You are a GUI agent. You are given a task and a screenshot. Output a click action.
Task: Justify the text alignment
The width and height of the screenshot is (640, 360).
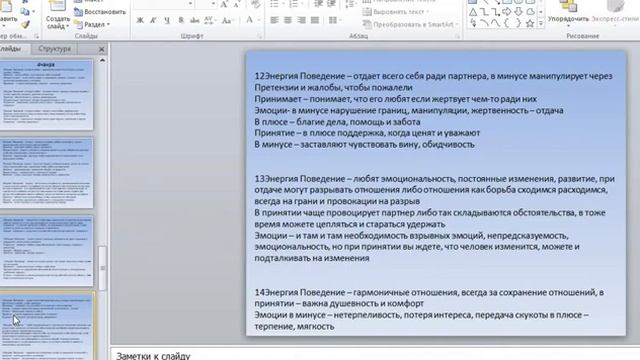tap(315, 20)
